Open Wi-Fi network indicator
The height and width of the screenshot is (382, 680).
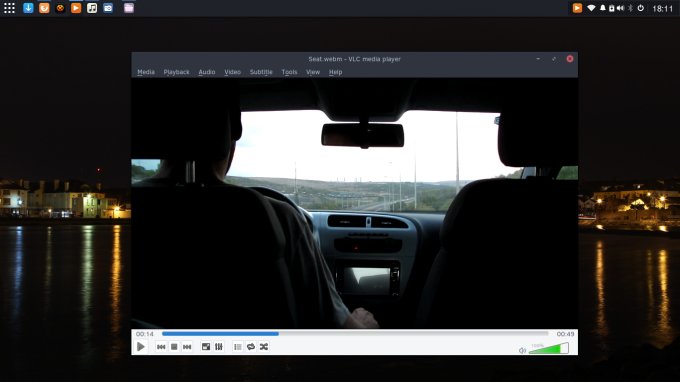[x=591, y=8]
